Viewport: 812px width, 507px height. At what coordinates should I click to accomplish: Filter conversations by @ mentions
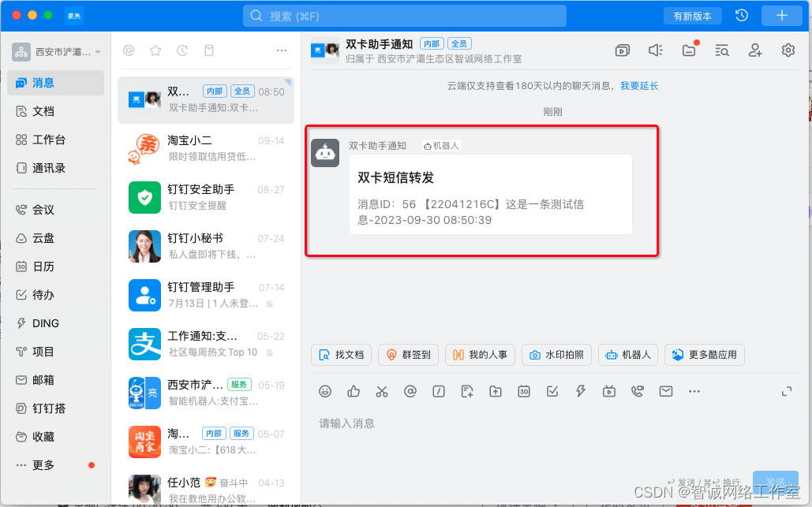click(x=129, y=50)
